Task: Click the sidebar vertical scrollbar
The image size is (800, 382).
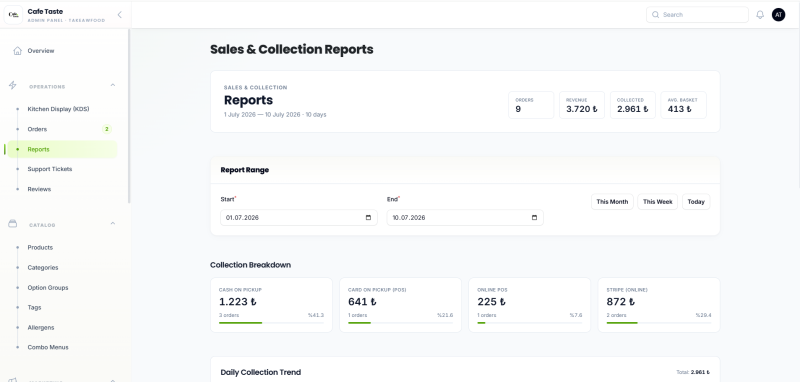Action: click(129, 116)
